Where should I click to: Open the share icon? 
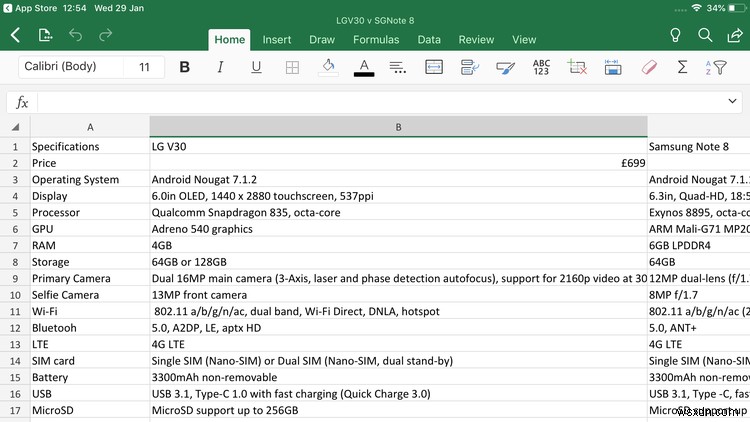734,35
